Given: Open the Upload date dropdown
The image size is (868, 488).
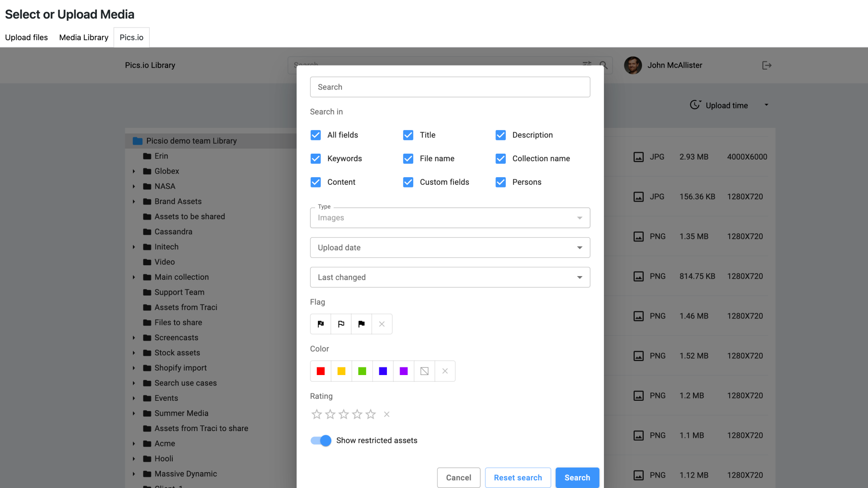Looking at the screenshot, I should [450, 248].
